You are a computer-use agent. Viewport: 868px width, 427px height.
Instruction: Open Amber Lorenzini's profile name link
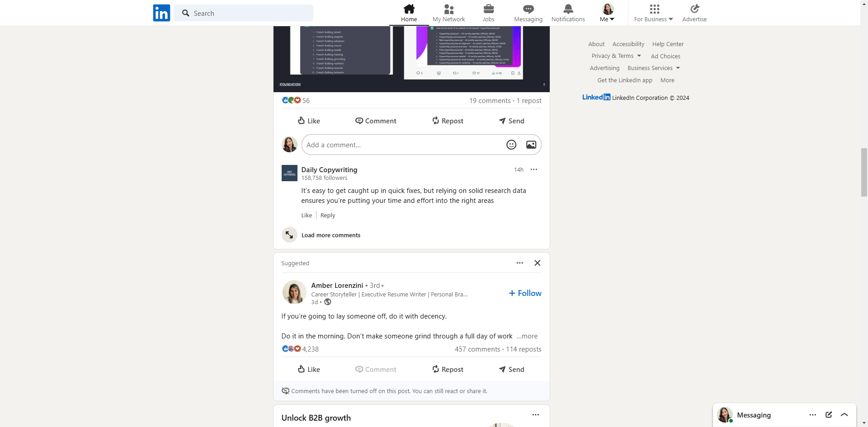[337, 286]
